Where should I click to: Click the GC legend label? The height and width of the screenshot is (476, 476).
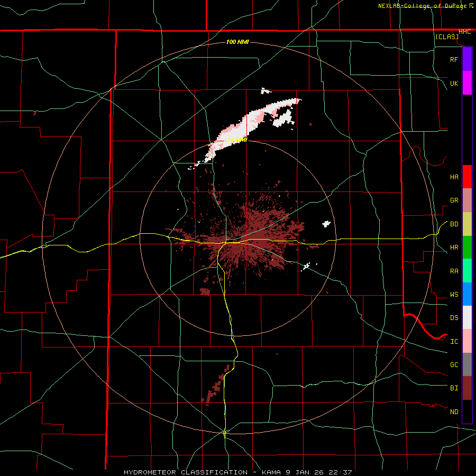coord(454,364)
